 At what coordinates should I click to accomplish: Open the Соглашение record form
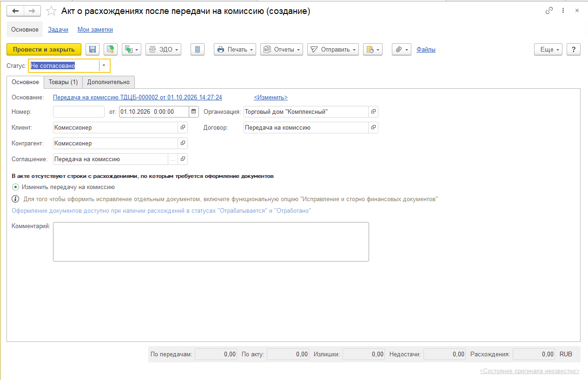pos(183,159)
